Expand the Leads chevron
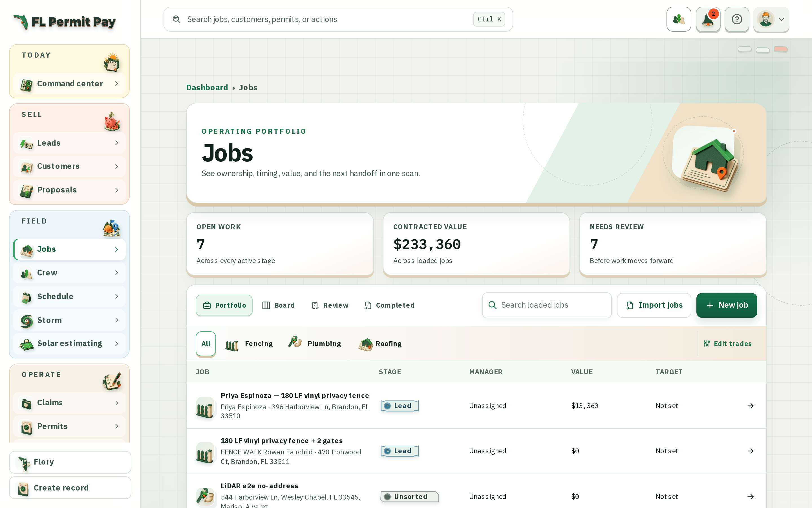 116,143
